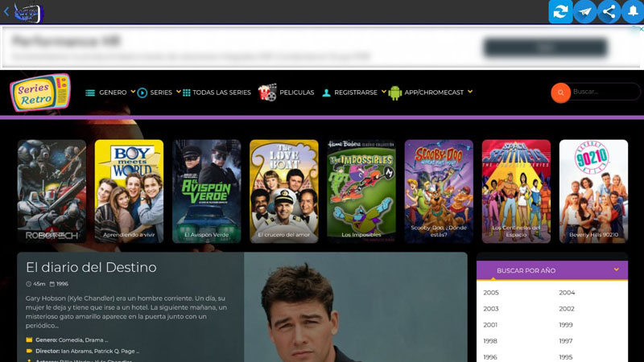The width and height of the screenshot is (644, 362).
Task: Select year 2005 in year list
Action: 491,293
